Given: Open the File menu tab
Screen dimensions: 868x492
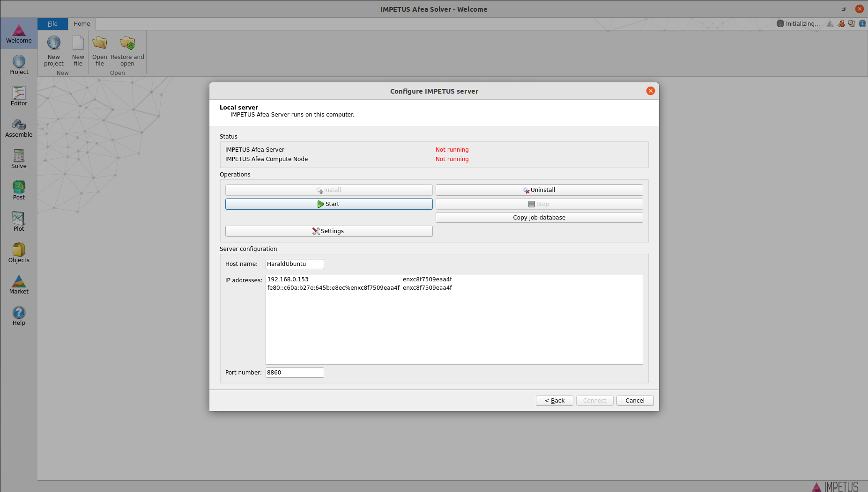Looking at the screenshot, I should (52, 24).
